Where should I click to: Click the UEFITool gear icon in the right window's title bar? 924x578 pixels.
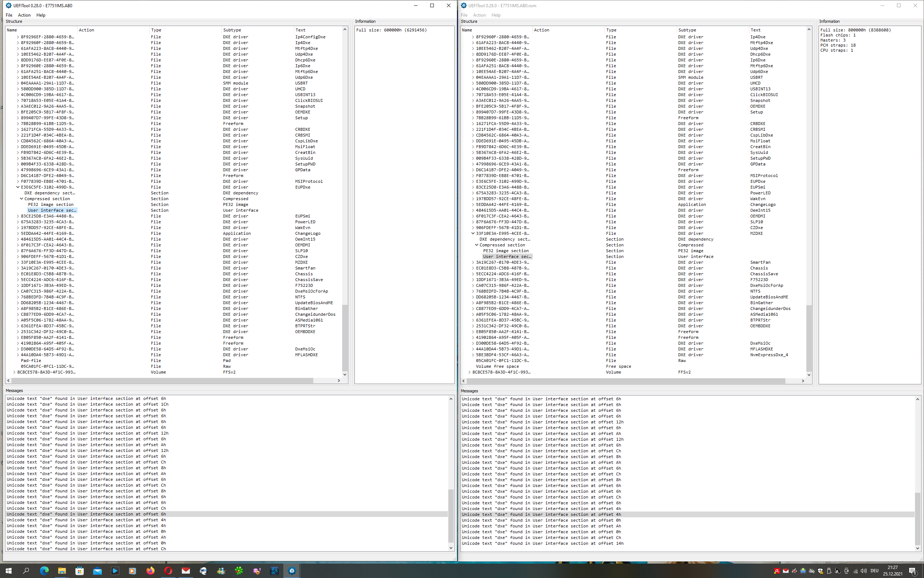464,5
